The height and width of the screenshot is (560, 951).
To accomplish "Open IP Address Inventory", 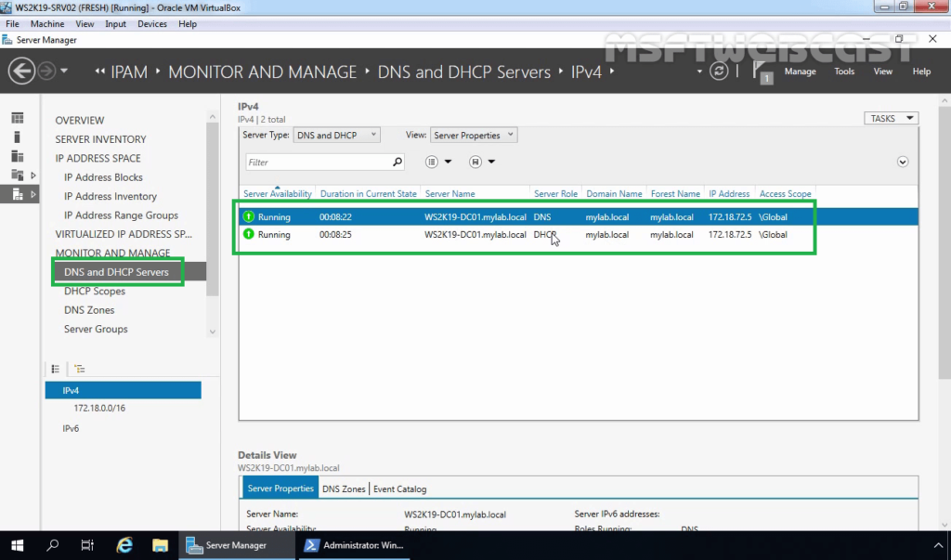I will (x=111, y=196).
